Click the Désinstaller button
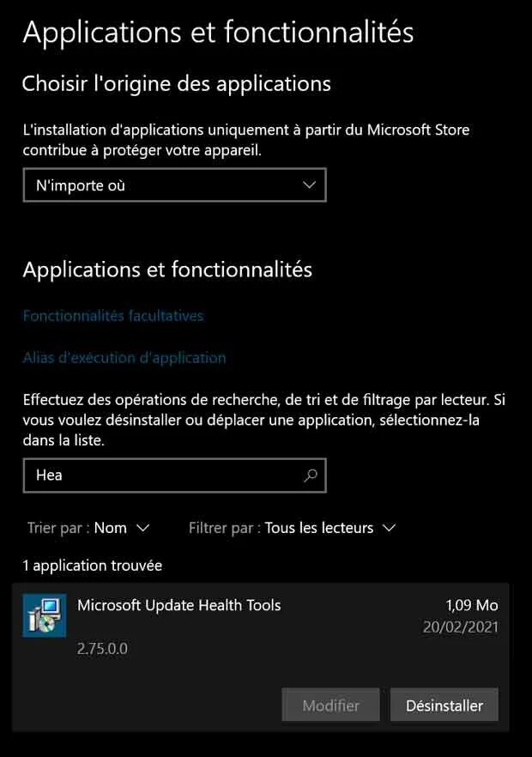532x757 pixels. click(444, 705)
